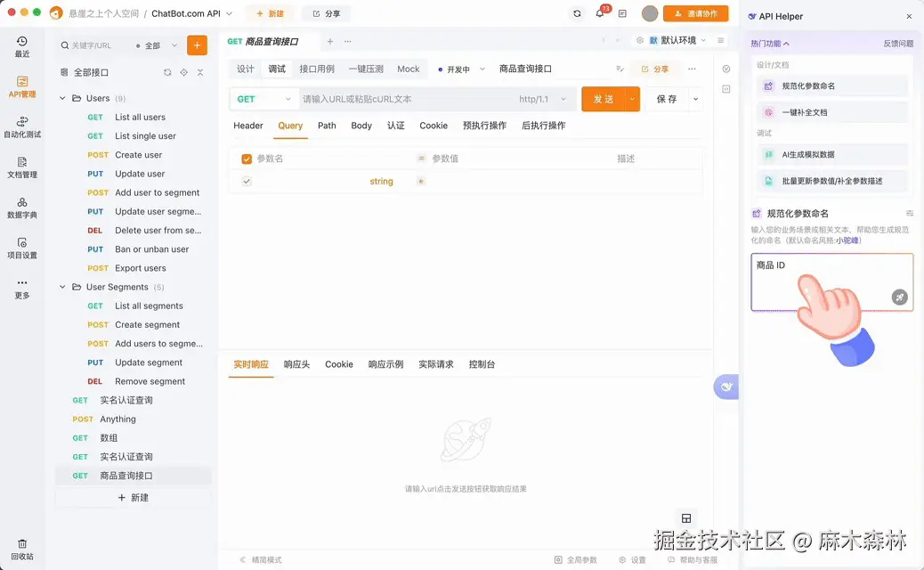Collapse the Users folder
924x570 pixels.
[x=62, y=99]
